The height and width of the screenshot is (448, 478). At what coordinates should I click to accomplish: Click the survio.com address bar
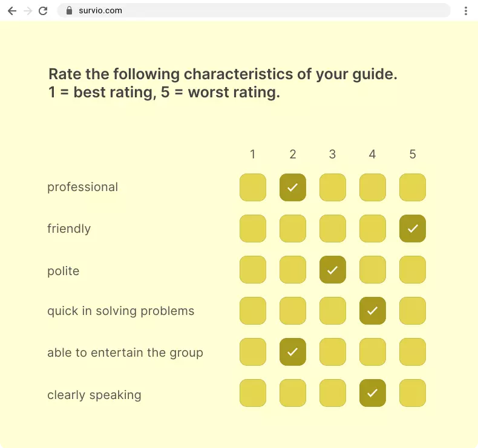pos(242,10)
